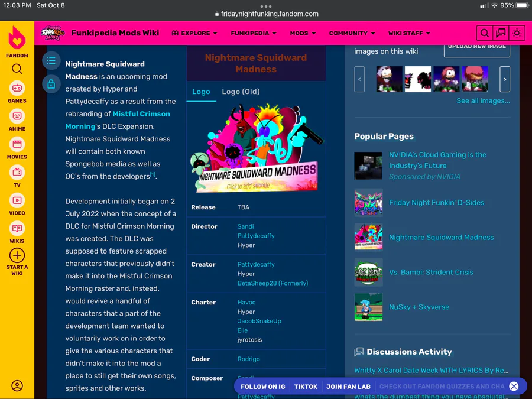Image resolution: width=532 pixels, height=399 pixels.
Task: Show next images in carousel
Action: (505, 79)
